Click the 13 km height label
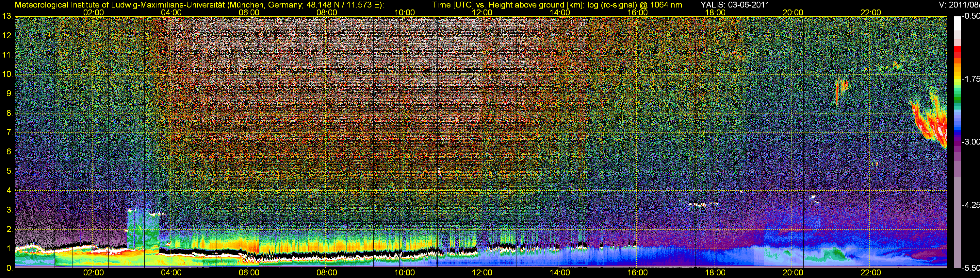Screen dimensions: 980x278 tap(7, 16)
